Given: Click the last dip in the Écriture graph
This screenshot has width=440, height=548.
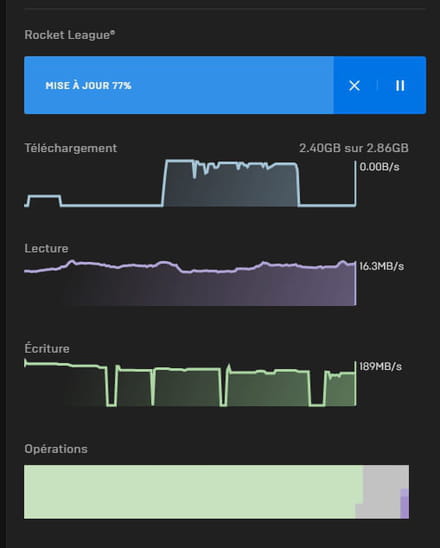Looking at the screenshot, I should coord(317,389).
